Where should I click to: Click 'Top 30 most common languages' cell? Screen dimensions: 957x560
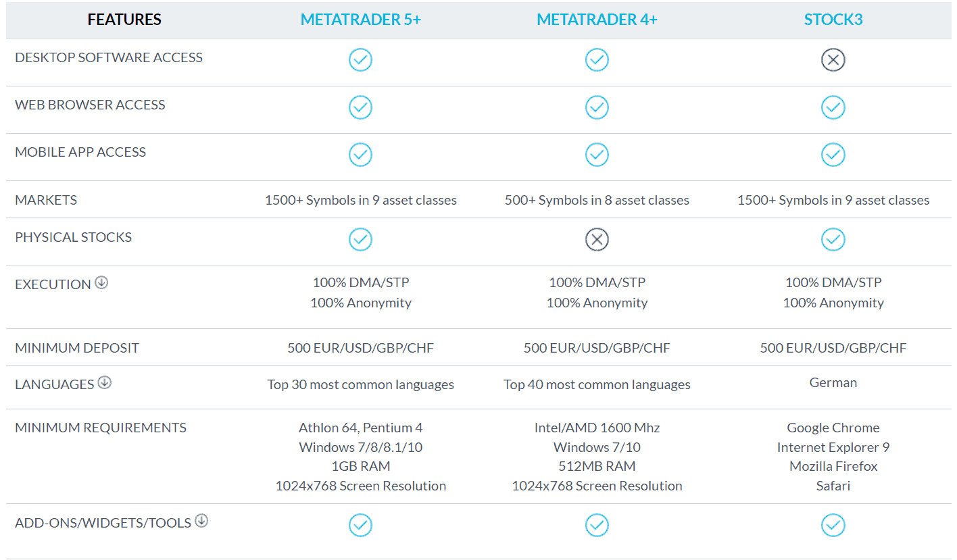[x=361, y=384]
